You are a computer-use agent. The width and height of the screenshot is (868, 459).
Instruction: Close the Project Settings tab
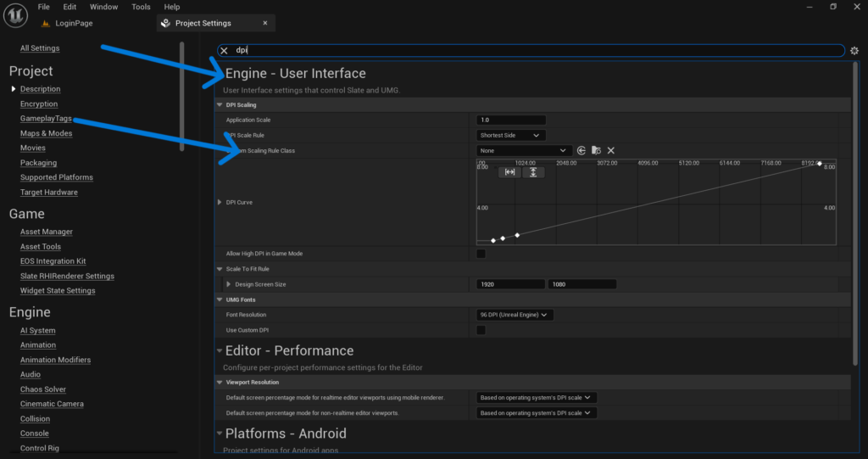pos(265,23)
